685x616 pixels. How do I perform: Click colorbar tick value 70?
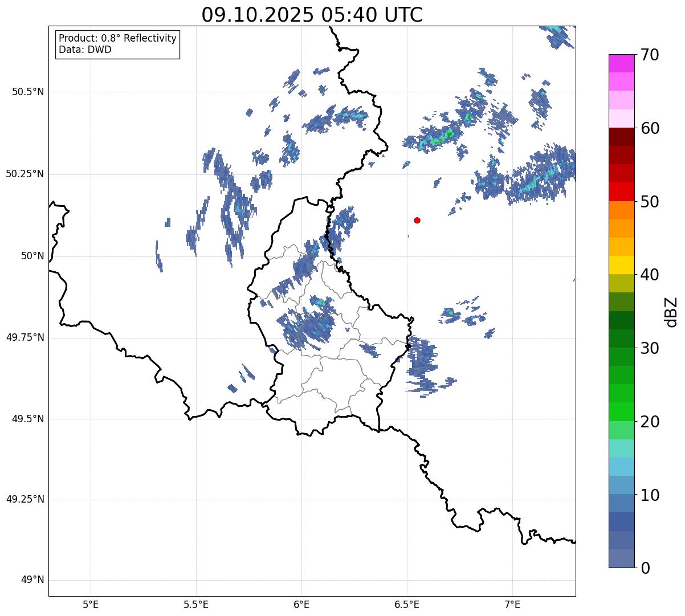click(x=650, y=55)
